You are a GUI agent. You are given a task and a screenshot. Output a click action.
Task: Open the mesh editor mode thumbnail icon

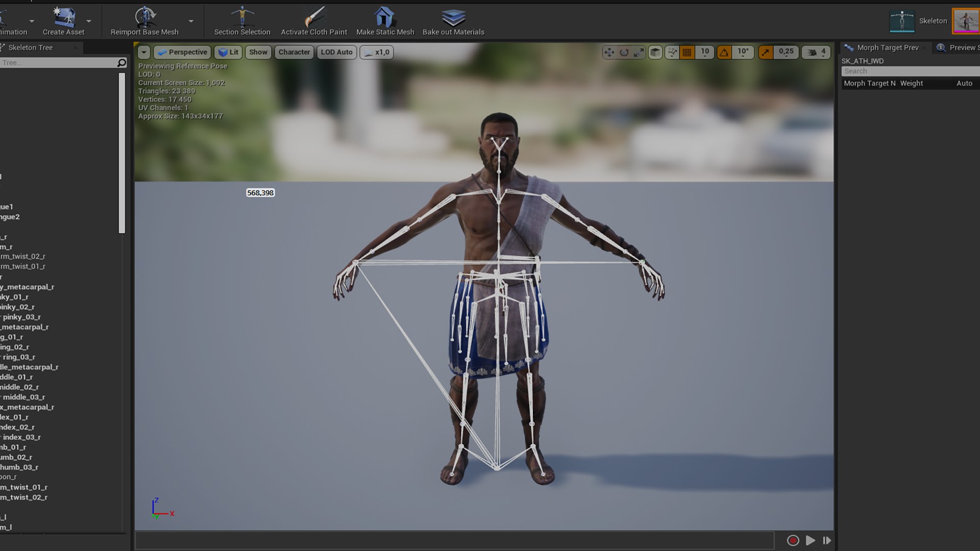[x=966, y=21]
